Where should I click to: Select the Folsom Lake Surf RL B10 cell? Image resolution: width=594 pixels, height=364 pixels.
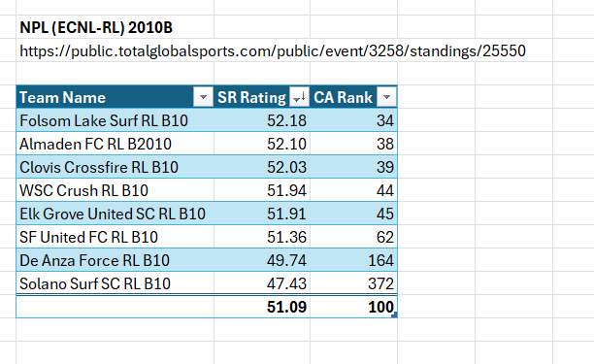click(x=115, y=120)
